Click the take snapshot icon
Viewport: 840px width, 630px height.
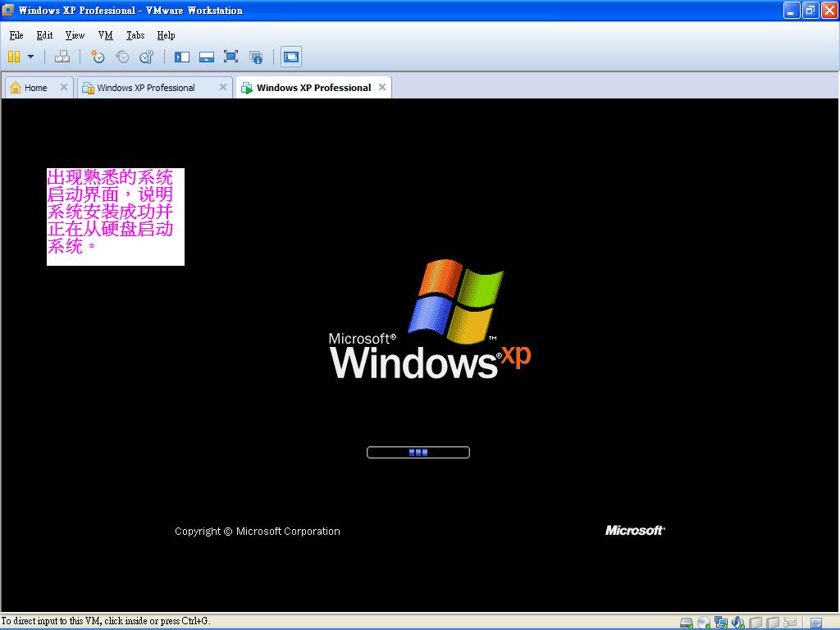click(97, 57)
